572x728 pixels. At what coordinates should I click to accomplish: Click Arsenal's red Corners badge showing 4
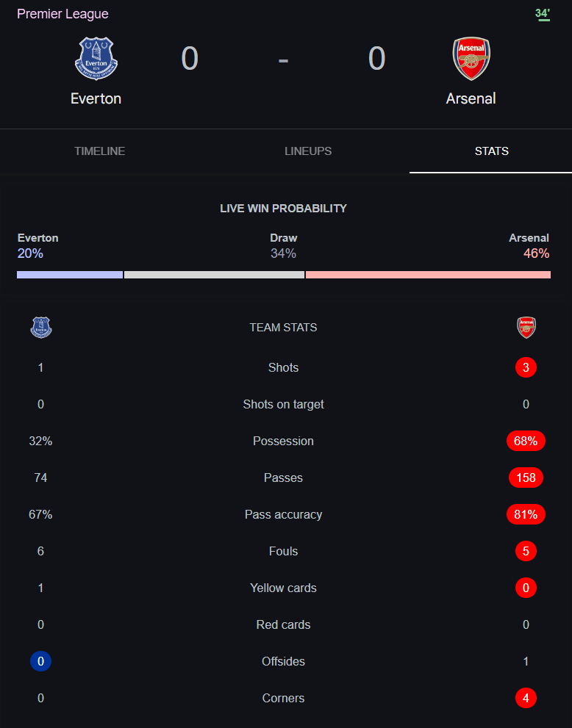(x=526, y=697)
